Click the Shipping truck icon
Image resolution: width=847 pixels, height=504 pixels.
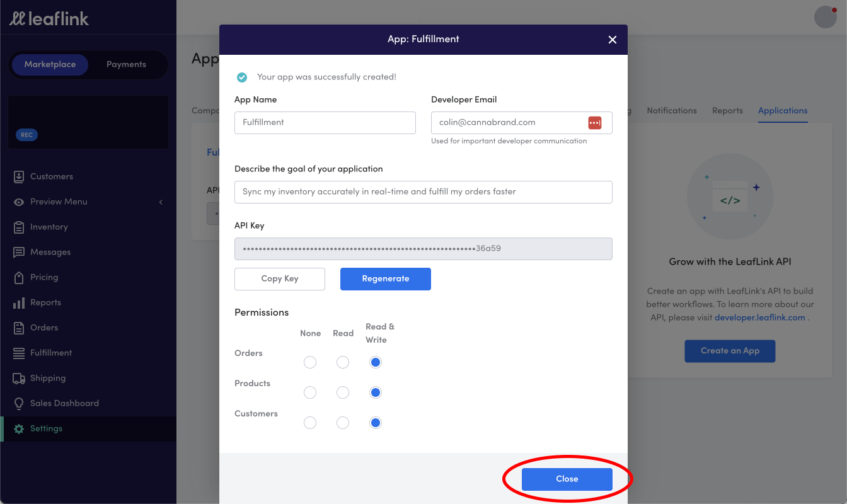coord(19,378)
